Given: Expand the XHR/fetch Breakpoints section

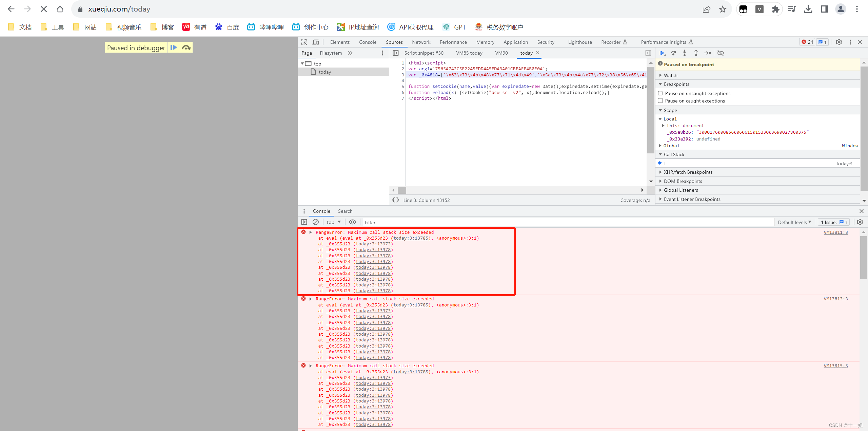Looking at the screenshot, I should (x=688, y=172).
